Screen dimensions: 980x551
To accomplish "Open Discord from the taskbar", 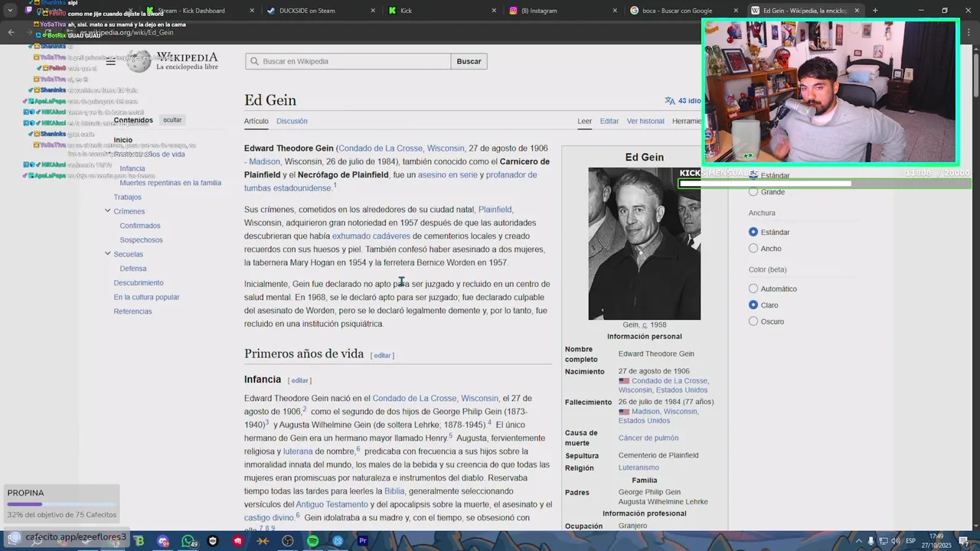I will [163, 541].
